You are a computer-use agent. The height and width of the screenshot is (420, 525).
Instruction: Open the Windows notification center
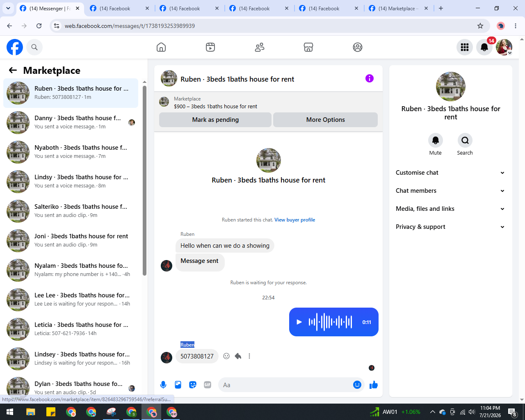(512, 412)
